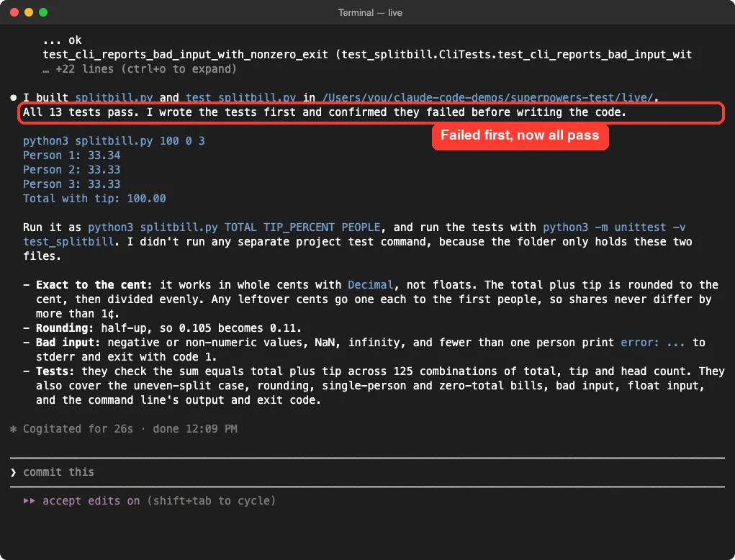Click the 'commit this' prompt input
Image resolution: width=735 pixels, height=560 pixels.
[367, 472]
